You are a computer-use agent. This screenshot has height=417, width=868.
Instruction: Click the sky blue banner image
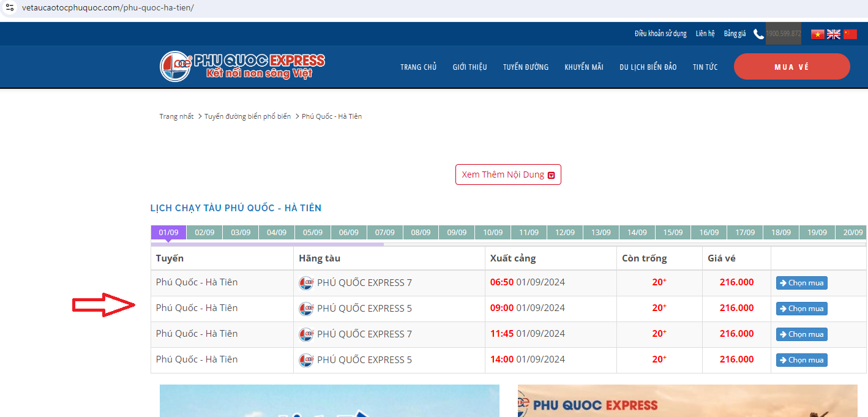tap(329, 400)
